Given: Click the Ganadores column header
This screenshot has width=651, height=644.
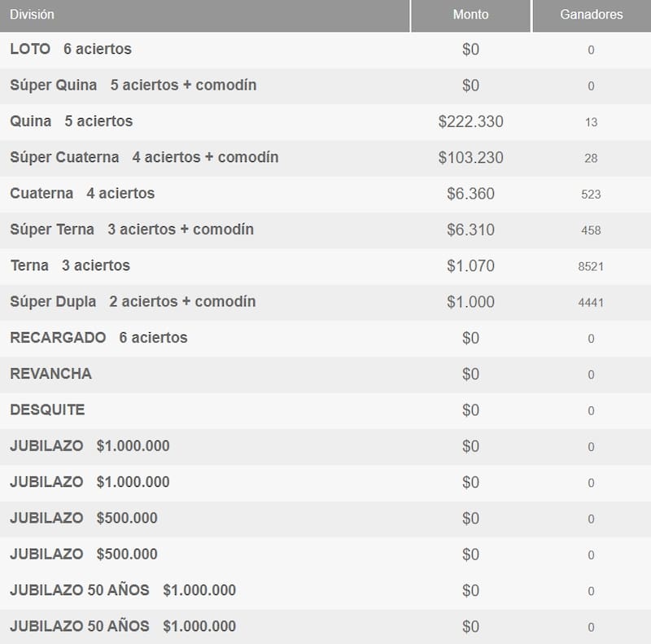Looking at the screenshot, I should [x=591, y=15].
